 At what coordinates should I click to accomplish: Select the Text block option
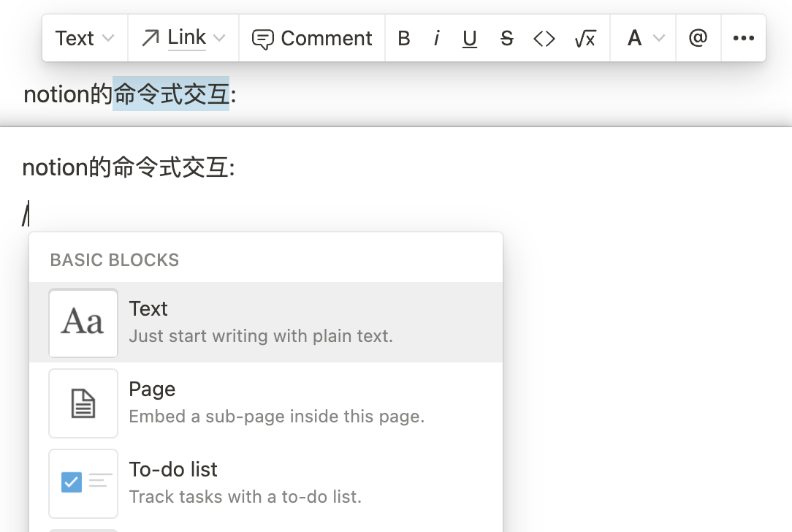(266, 322)
